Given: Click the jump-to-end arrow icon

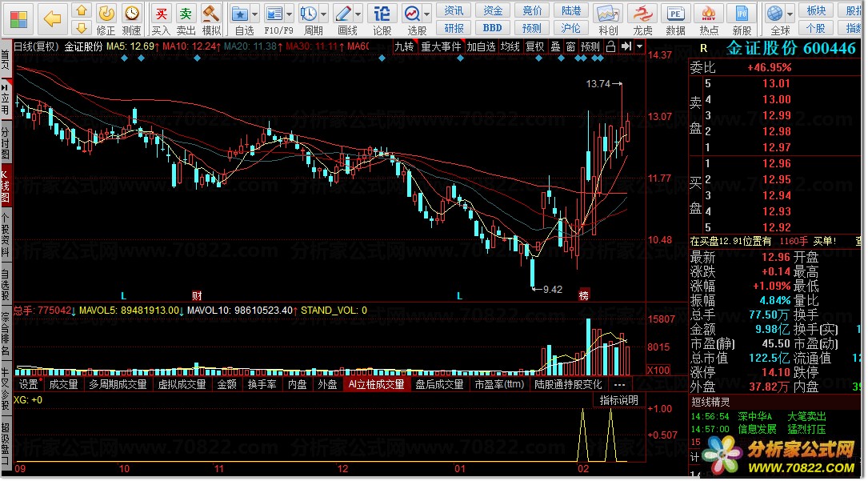Looking at the screenshot, I should pyautogui.click(x=626, y=46).
